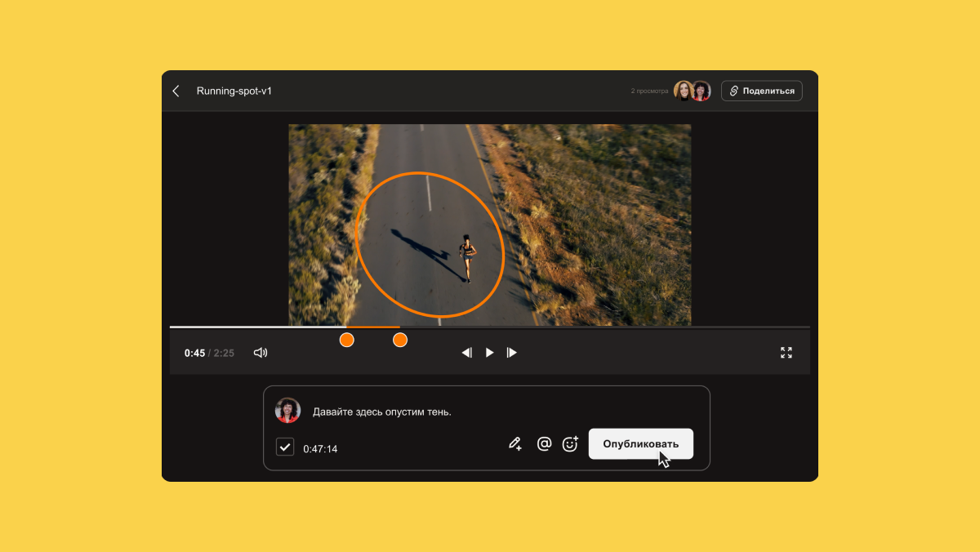Image resolution: width=980 pixels, height=552 pixels.
Task: Click the video progress bar
Action: [x=572, y=327]
